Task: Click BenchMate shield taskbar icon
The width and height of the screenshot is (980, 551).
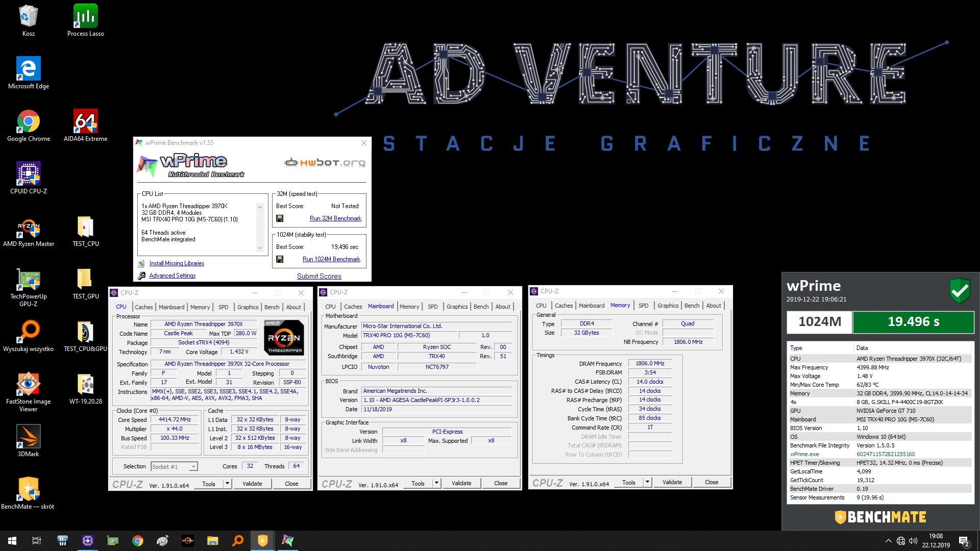Action: click(x=262, y=541)
